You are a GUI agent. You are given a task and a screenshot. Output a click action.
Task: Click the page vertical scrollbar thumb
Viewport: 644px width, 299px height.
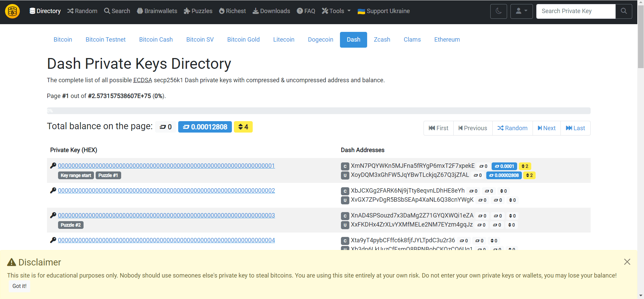[x=641, y=37]
